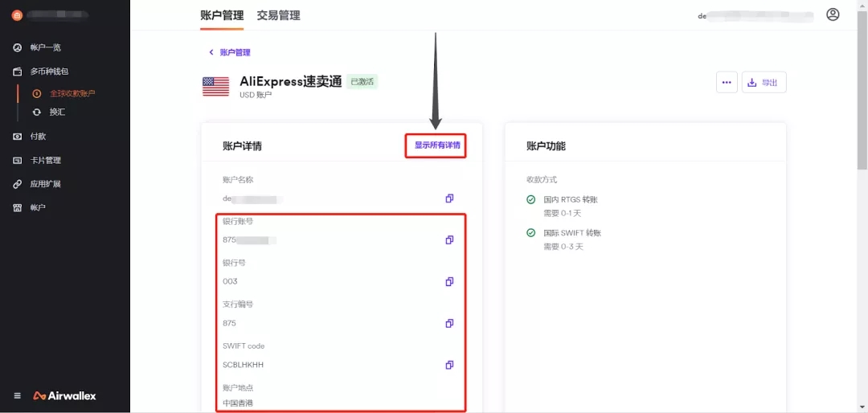Open the 帐户 item at sidebar bottom

(38, 207)
